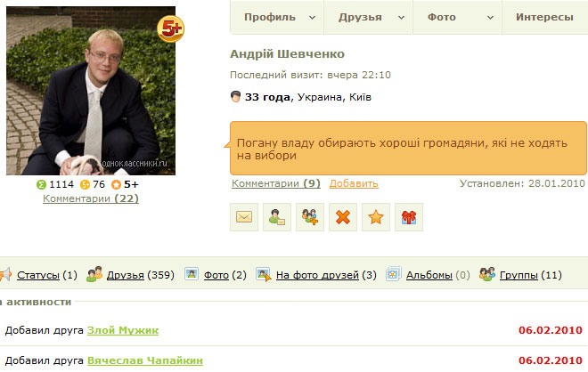Screen dimensions: 588x372
Task: Click the orange X remove icon
Action: click(x=343, y=217)
